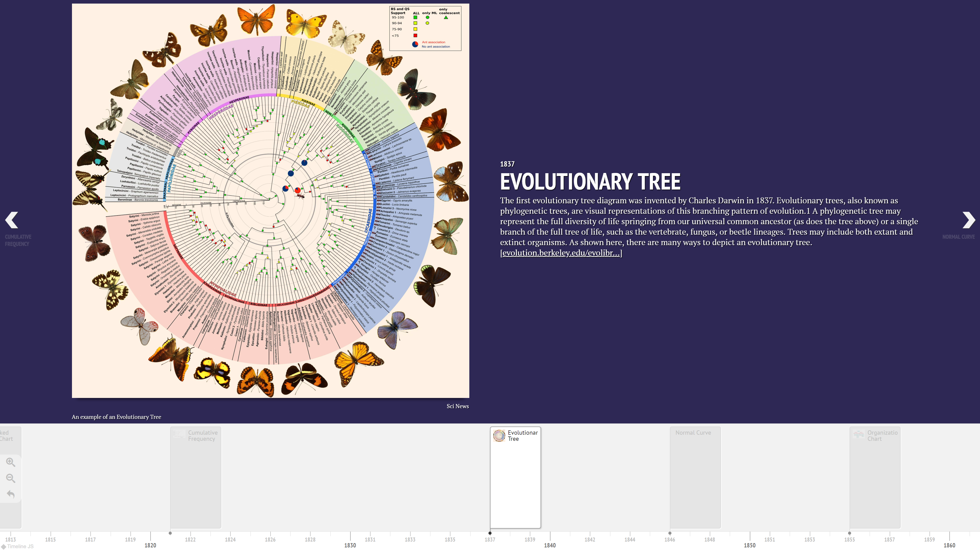
Task: Zoom out of the timeline
Action: pos(11,478)
